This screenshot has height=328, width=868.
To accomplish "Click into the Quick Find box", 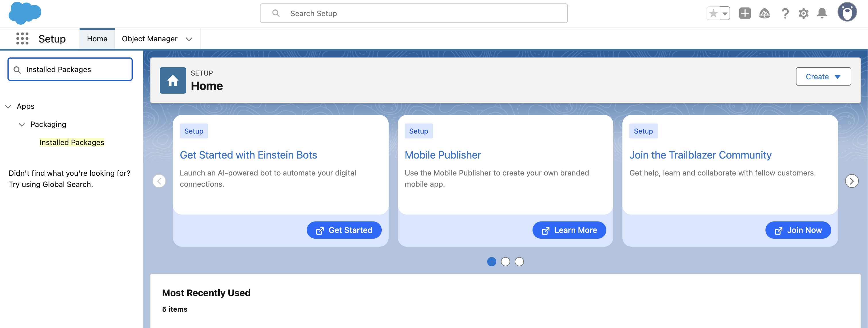I will coord(70,70).
